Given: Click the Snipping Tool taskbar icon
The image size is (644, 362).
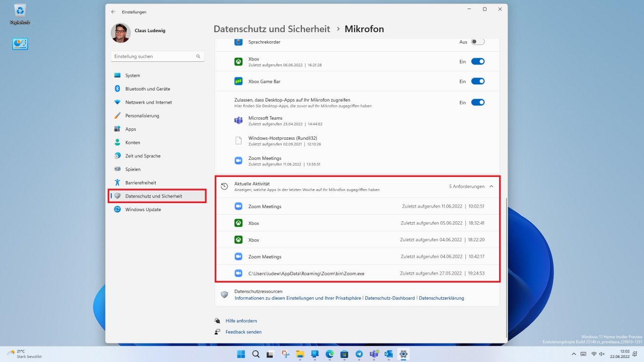Looking at the screenshot, I should tap(285, 354).
